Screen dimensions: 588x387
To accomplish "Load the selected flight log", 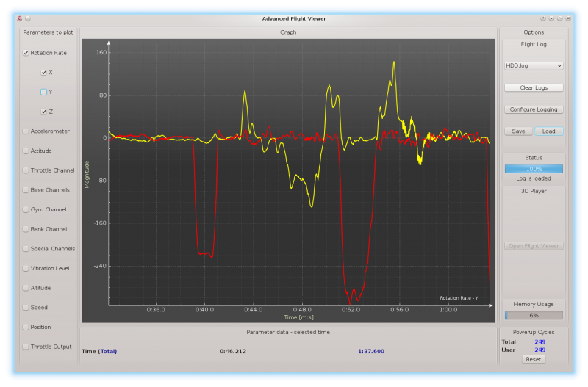I will pyautogui.click(x=549, y=131).
